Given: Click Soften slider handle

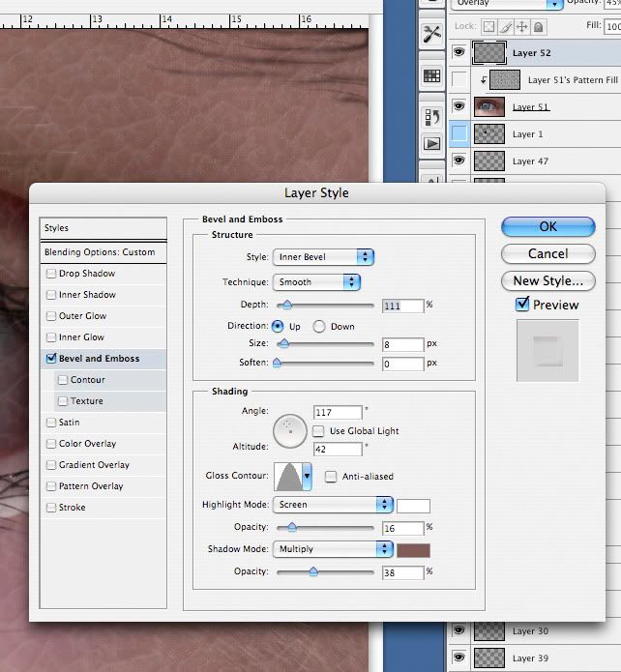Looking at the screenshot, I should [x=277, y=363].
